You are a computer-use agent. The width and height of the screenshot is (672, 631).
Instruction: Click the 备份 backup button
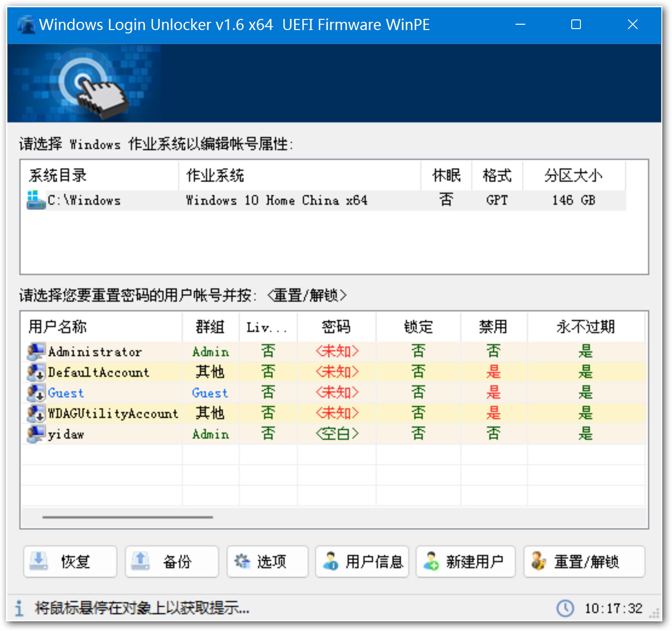coord(172,562)
